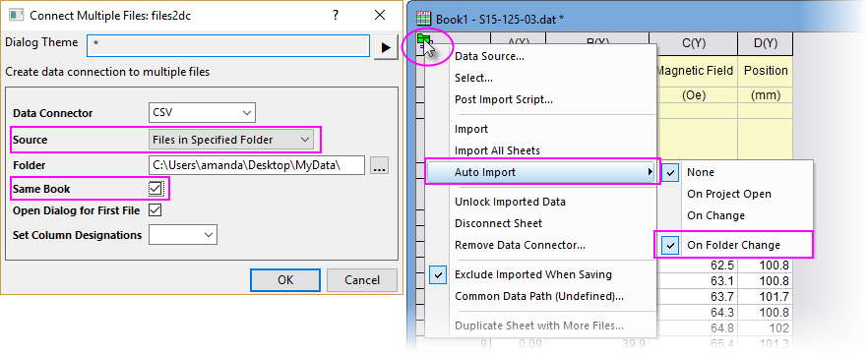Click Import in the connector menu

(471, 129)
